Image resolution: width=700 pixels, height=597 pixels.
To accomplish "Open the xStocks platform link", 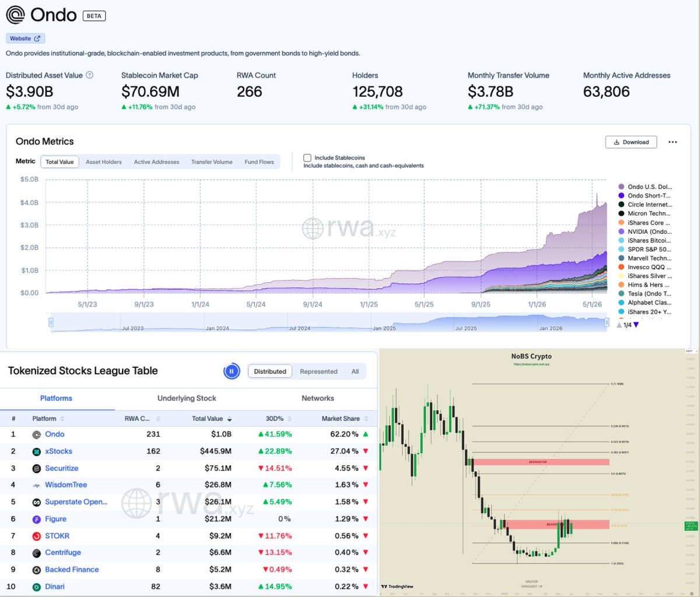I will [58, 451].
